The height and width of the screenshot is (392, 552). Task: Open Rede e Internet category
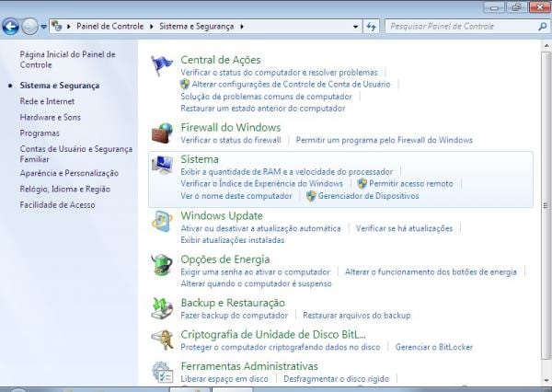tap(47, 101)
